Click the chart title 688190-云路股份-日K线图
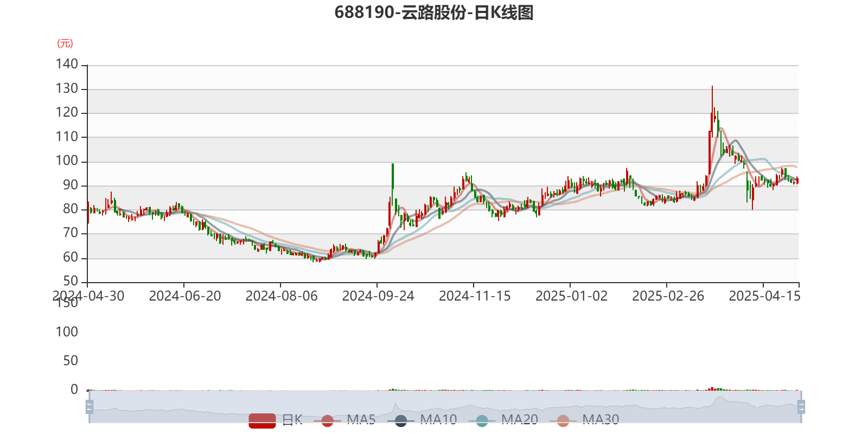Viewport: 868px width, 434px height. tap(434, 12)
